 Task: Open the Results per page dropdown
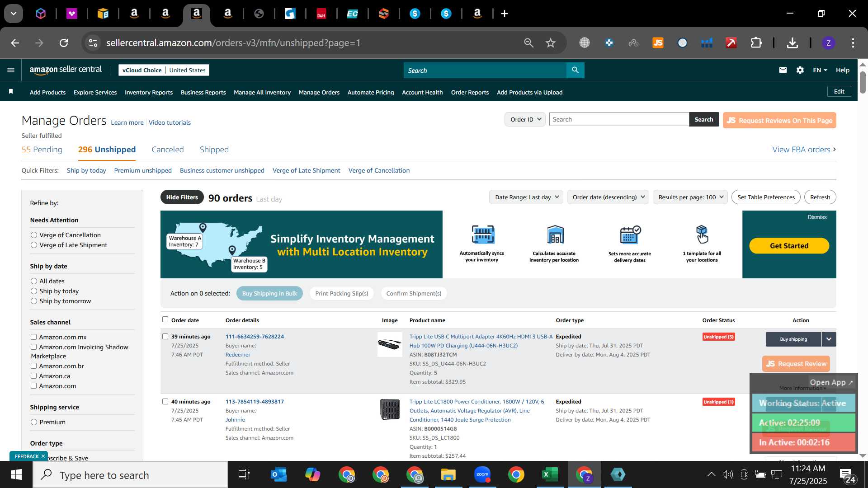tap(690, 197)
